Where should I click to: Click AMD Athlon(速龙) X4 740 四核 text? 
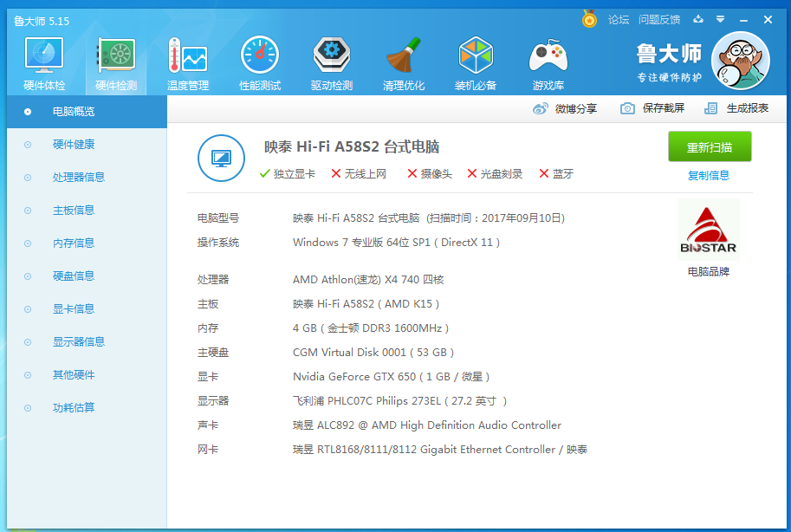(x=368, y=280)
